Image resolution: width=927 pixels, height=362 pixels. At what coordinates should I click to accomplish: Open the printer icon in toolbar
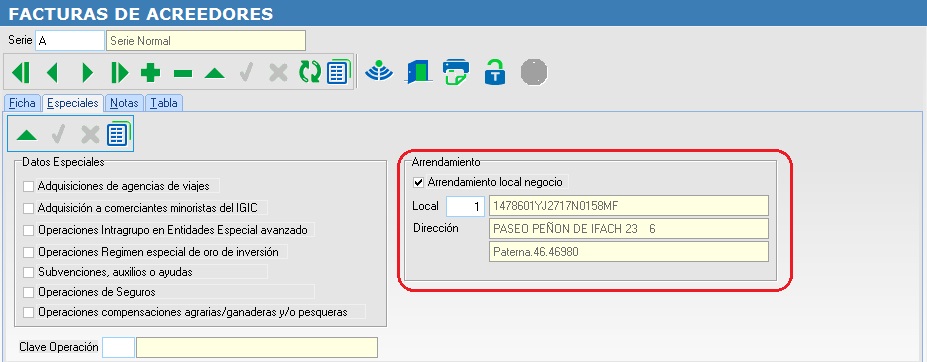point(456,72)
